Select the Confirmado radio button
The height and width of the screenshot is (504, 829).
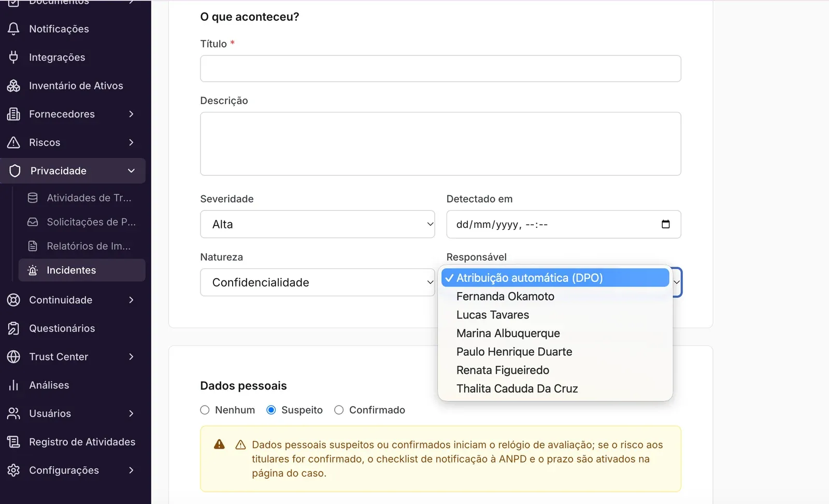point(339,410)
